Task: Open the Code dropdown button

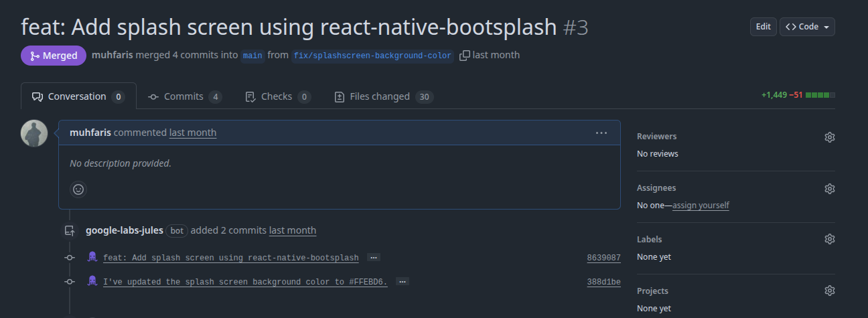Action: click(x=807, y=27)
